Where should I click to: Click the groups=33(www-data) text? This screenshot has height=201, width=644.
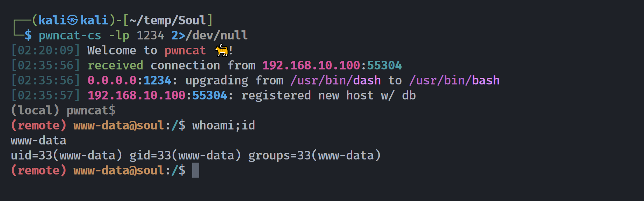coord(314,155)
